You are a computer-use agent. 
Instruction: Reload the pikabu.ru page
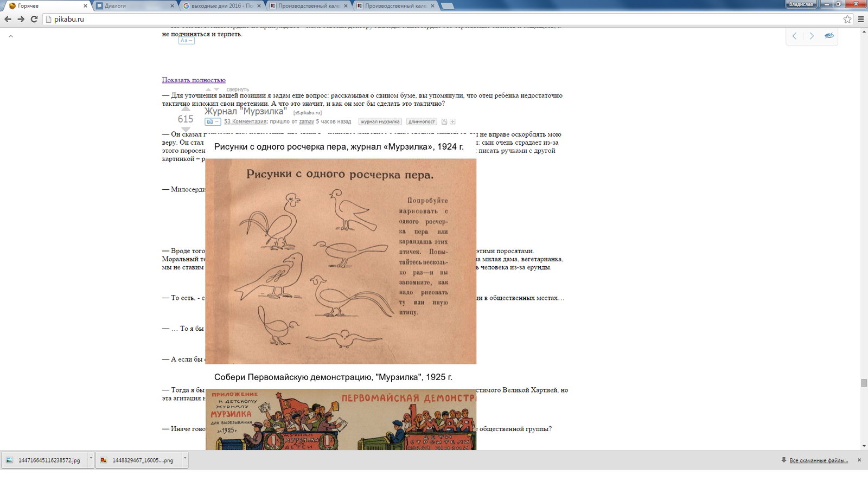pos(34,19)
